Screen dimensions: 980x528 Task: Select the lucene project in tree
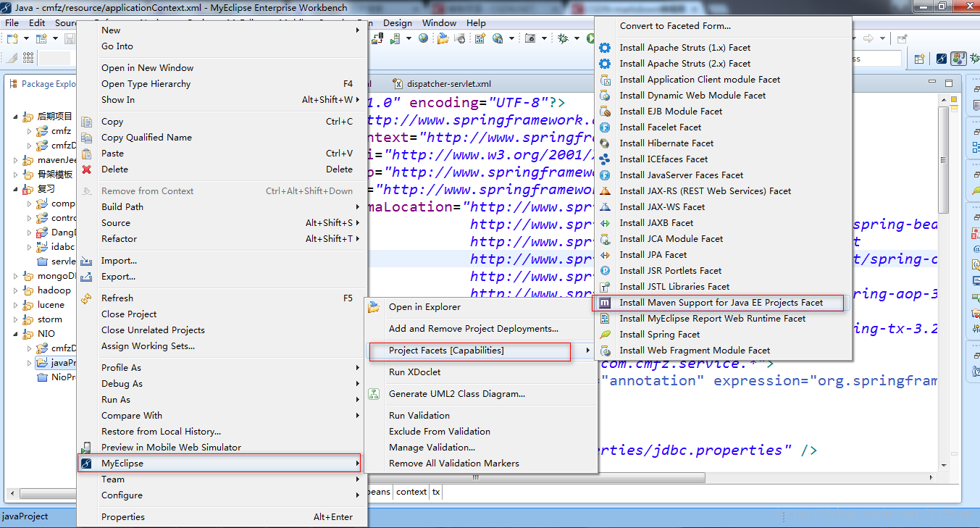tap(51, 305)
